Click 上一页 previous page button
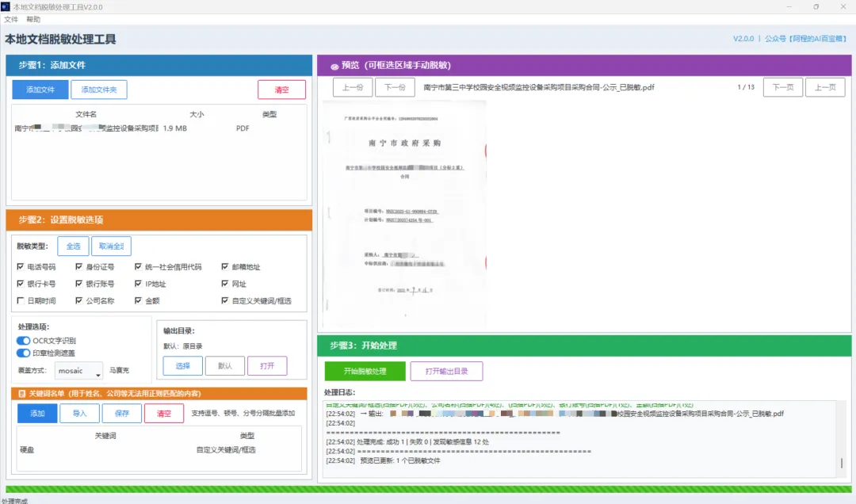Image resolution: width=856 pixels, height=504 pixels. tap(825, 87)
